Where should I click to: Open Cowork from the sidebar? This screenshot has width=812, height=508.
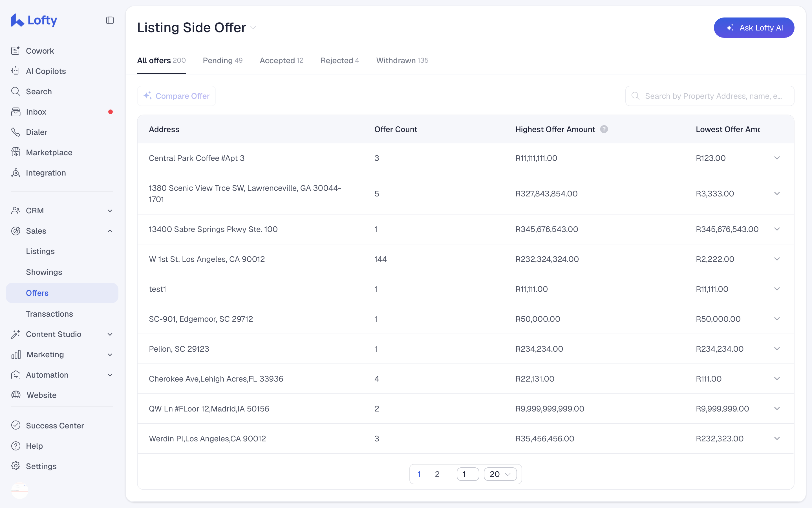[40, 51]
